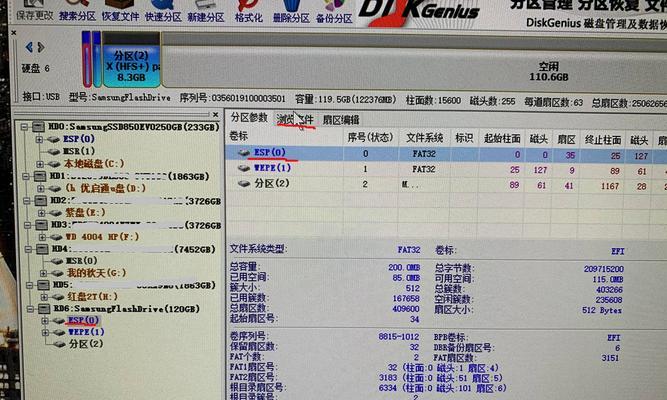Switch to the 扇区编辑 tab
The width and height of the screenshot is (667, 400).
(x=341, y=120)
